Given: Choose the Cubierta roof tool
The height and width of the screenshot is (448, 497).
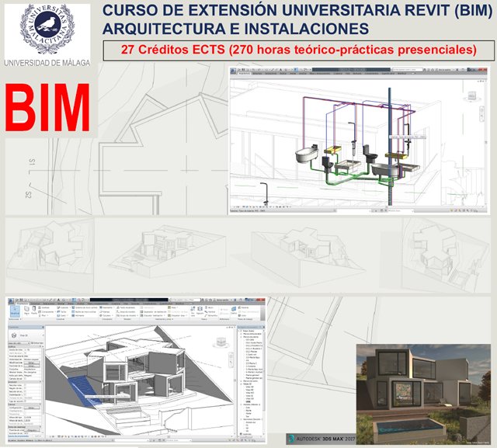Looking at the screenshot, I should pos(64,307).
